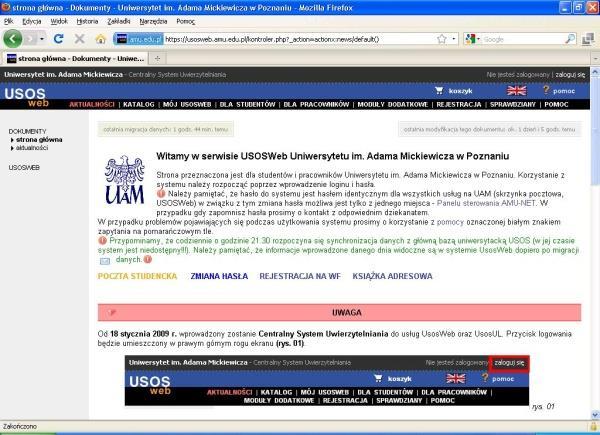Click the 'zaloguj się' link in top bar
Viewport: 600px width, 435px height.
(570, 75)
